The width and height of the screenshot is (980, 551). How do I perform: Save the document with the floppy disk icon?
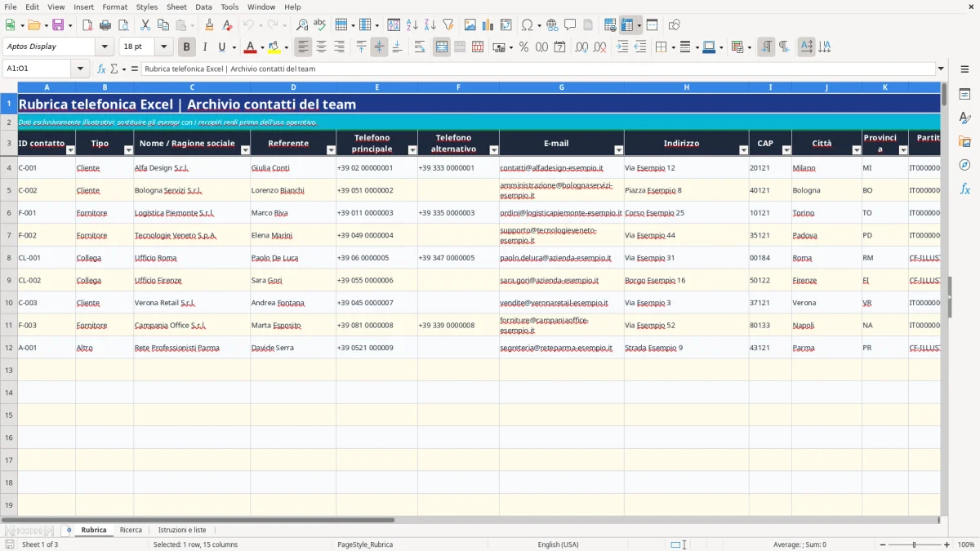(x=58, y=25)
